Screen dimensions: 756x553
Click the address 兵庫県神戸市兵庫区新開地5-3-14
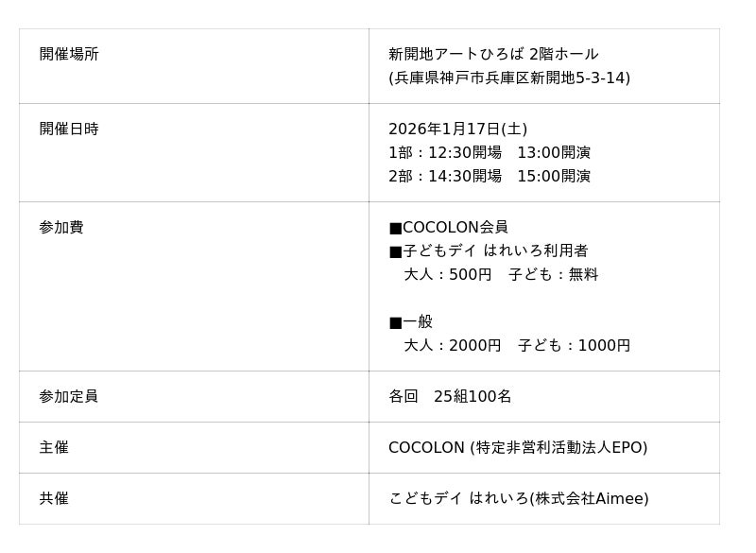509,78
